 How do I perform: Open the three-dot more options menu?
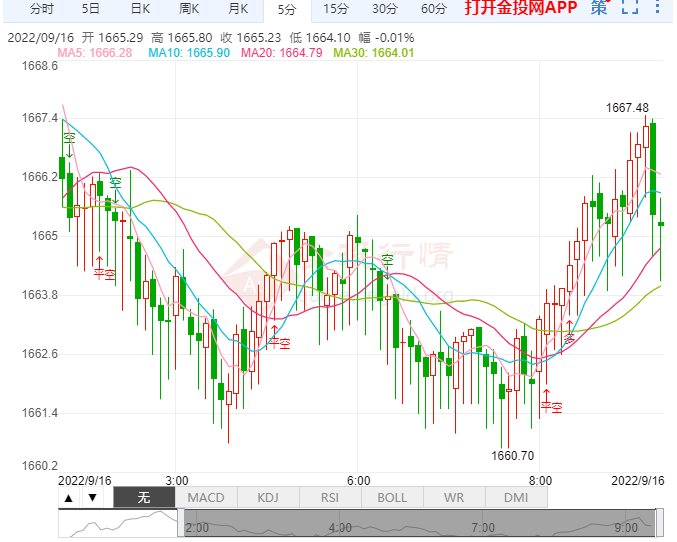[x=657, y=9]
